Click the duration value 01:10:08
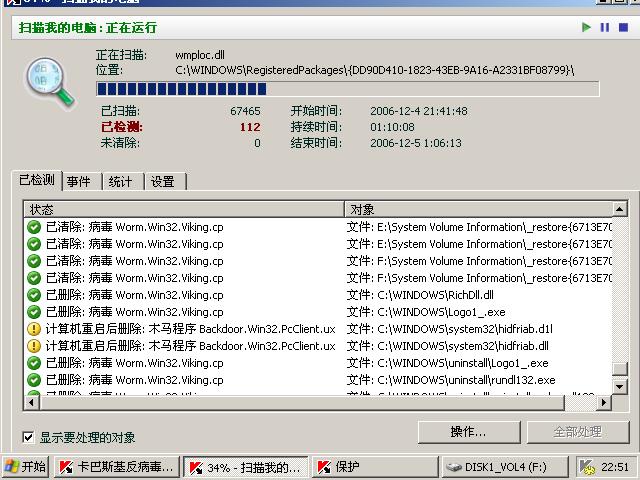The height and width of the screenshot is (480, 640). click(x=392, y=127)
